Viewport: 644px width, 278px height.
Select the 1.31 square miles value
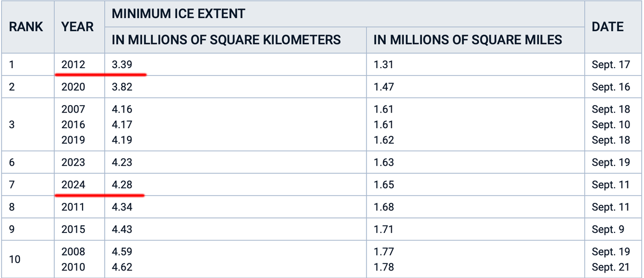pos(384,65)
